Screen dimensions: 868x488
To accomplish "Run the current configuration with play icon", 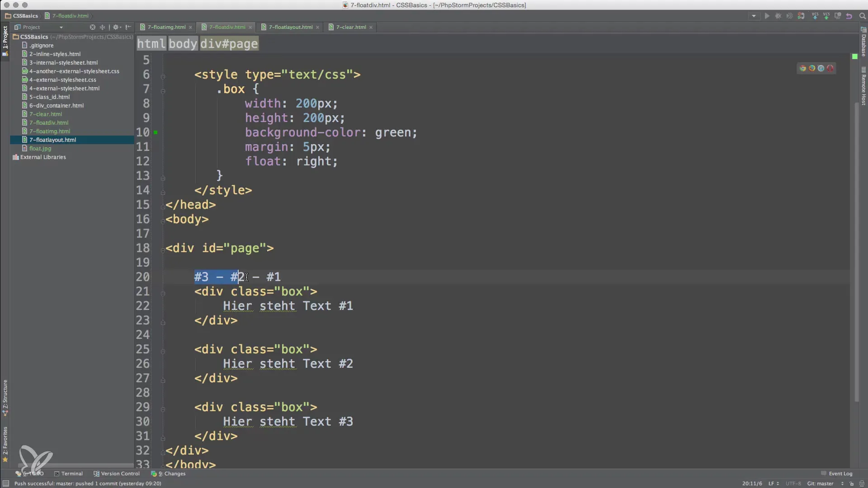I will (x=767, y=16).
